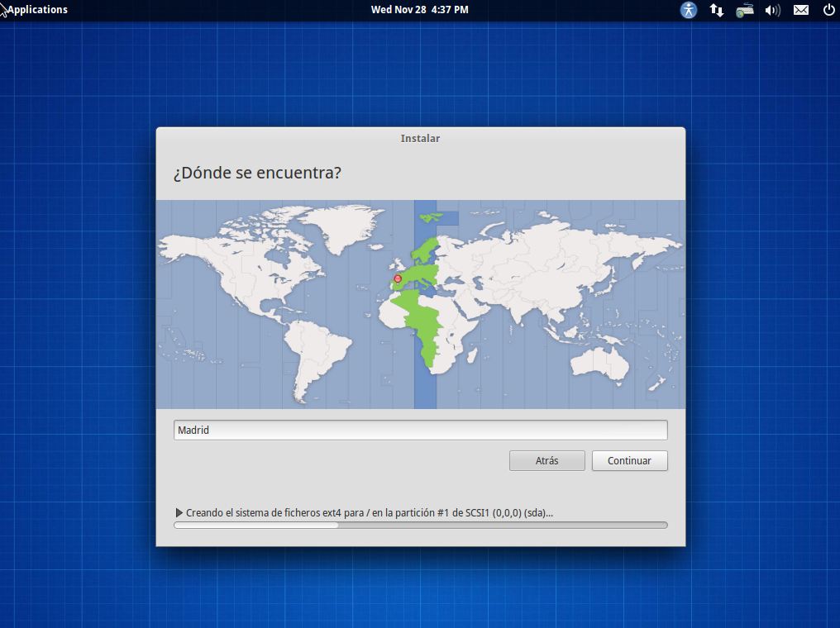Click the volume speaker icon
This screenshot has width=840, height=628.
click(x=773, y=10)
